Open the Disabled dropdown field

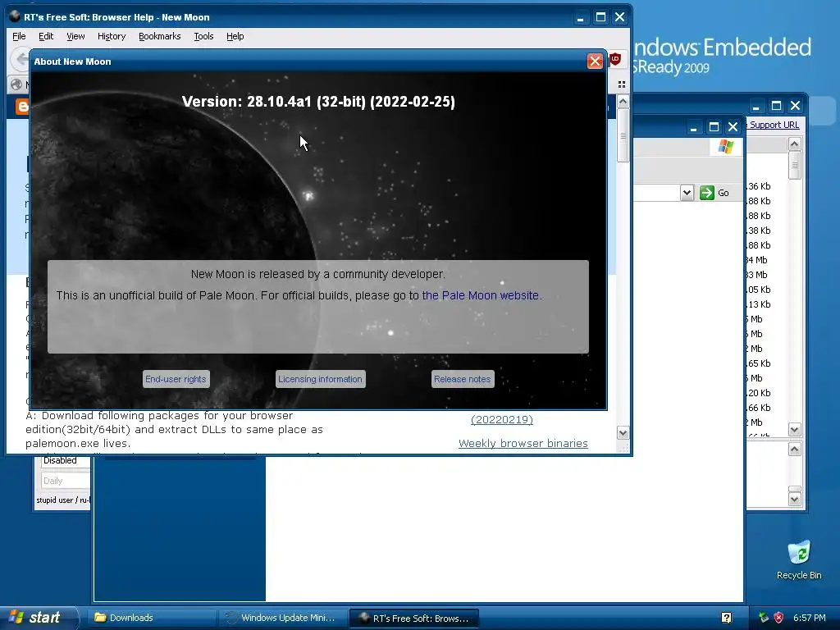[x=66, y=461]
